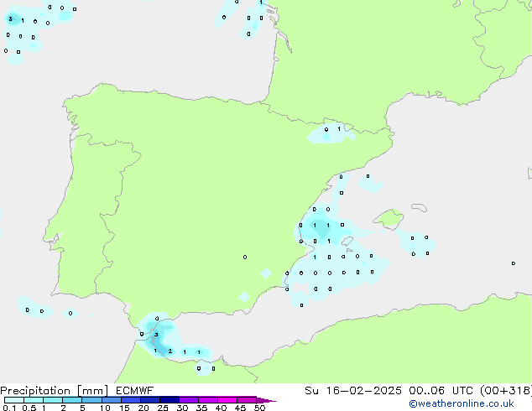Image resolution: width=532 pixels, height=411 pixels.
Task: Click the 30–35 mm purple legend swatch
Action: pos(188,400)
